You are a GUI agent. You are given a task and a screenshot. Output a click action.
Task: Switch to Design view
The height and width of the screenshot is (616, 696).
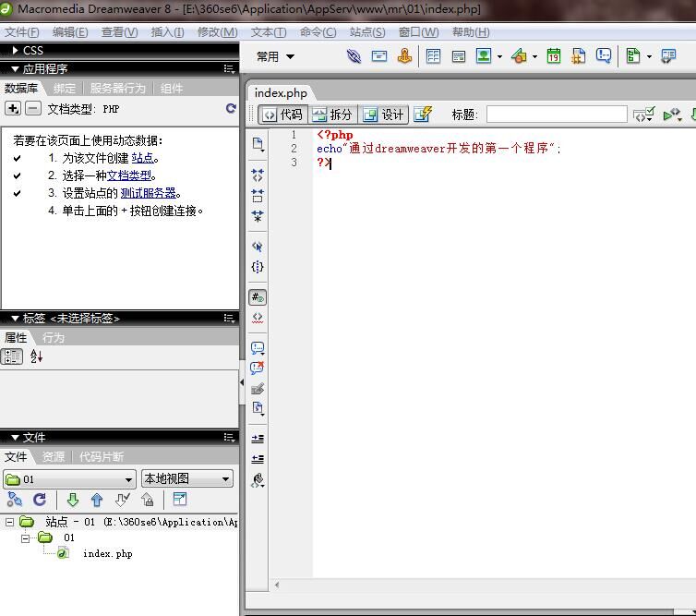point(383,115)
